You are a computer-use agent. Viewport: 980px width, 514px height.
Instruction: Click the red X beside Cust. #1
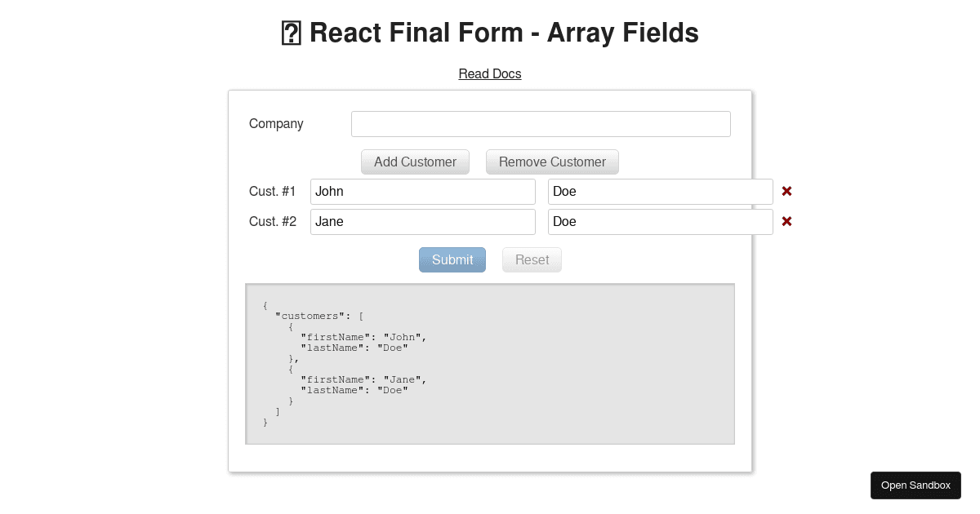click(x=786, y=192)
